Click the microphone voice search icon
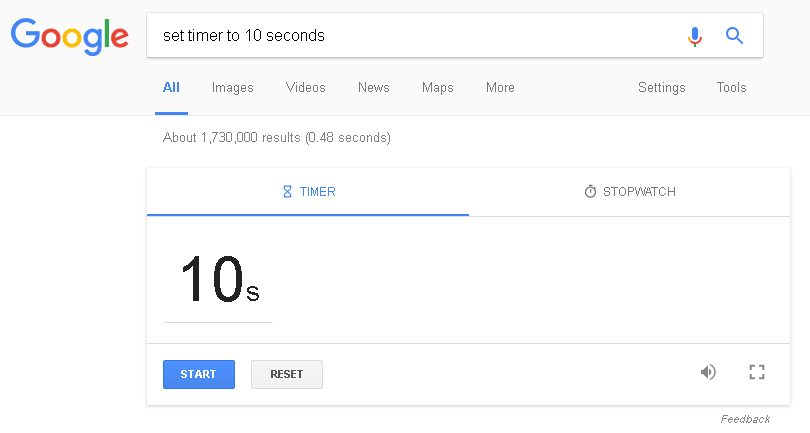 [x=695, y=36]
